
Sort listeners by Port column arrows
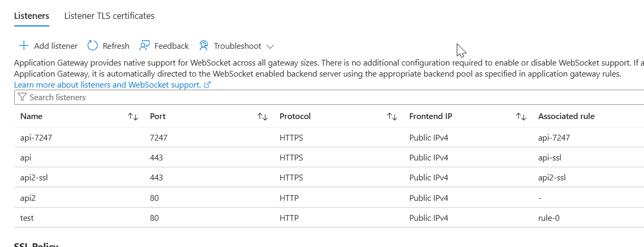[x=263, y=116]
